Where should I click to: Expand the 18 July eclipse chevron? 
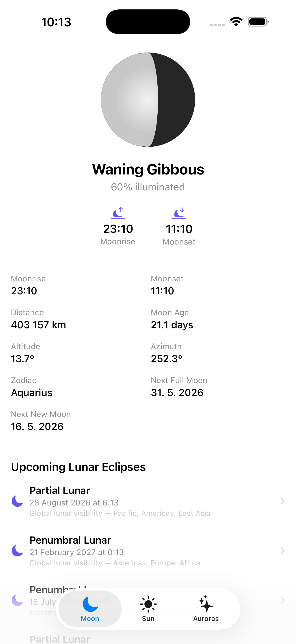click(282, 600)
